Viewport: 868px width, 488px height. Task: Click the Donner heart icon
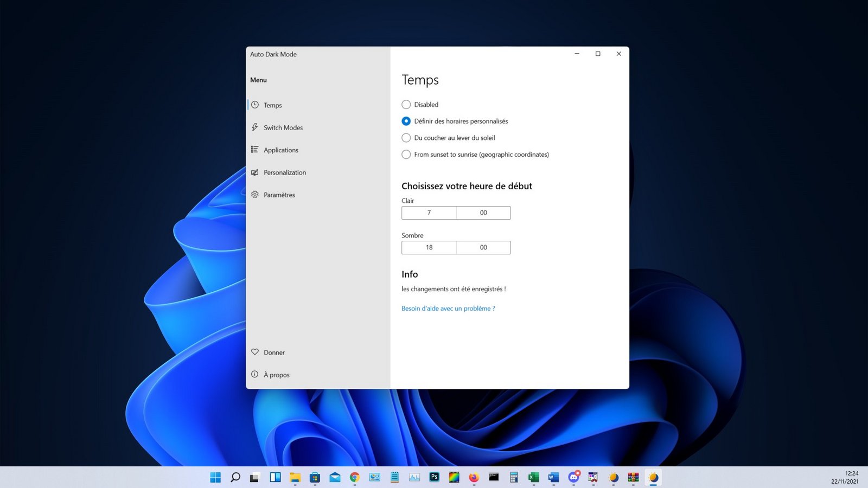(x=254, y=352)
